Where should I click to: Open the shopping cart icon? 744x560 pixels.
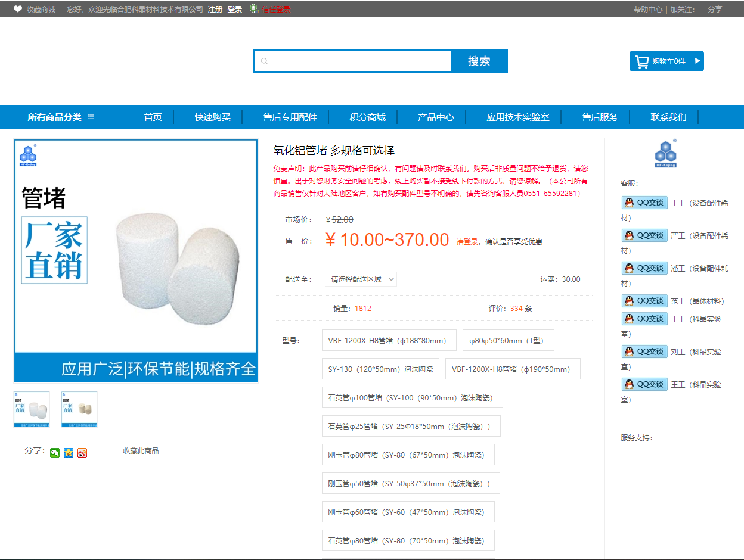641,61
